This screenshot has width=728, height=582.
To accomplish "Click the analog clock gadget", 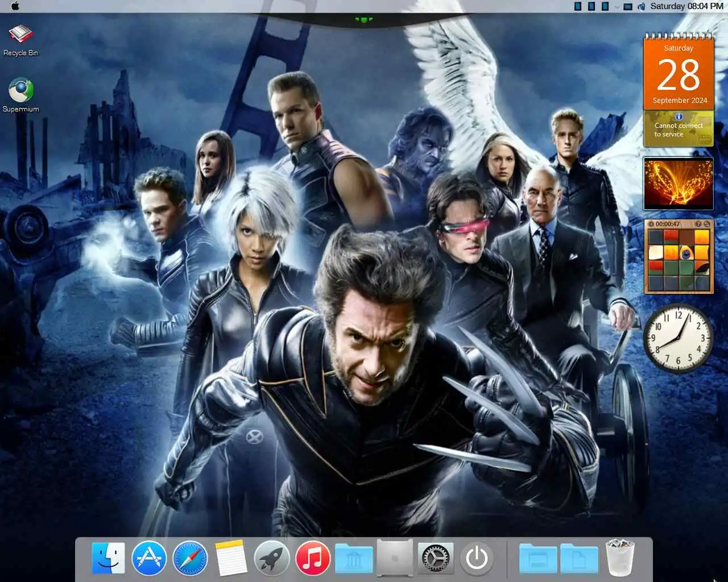I will [678, 339].
